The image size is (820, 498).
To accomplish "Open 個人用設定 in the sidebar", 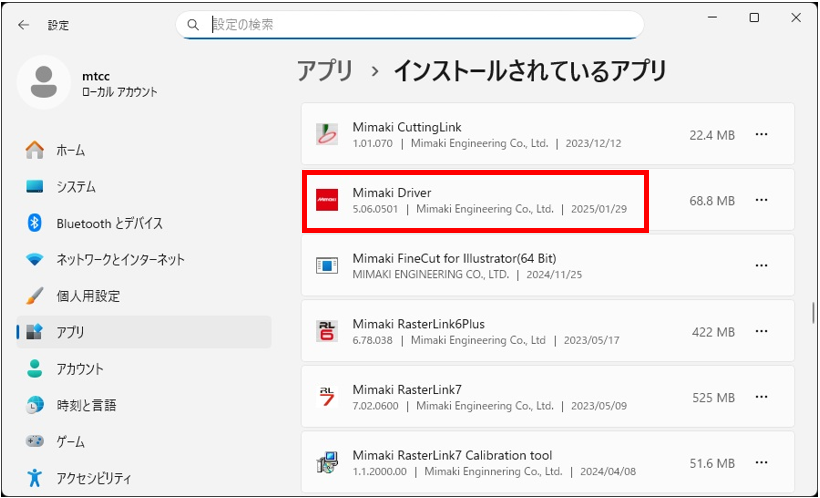I will click(87, 296).
